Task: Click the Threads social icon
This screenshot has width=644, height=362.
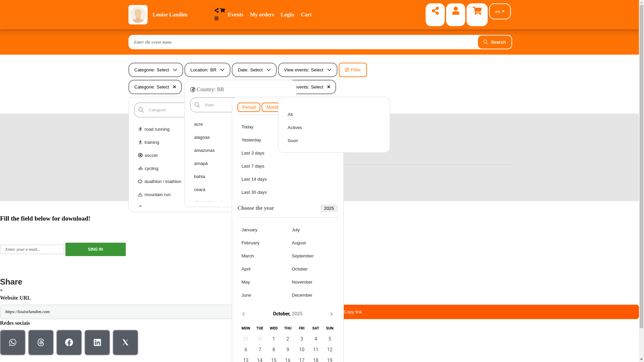Action: (x=41, y=342)
